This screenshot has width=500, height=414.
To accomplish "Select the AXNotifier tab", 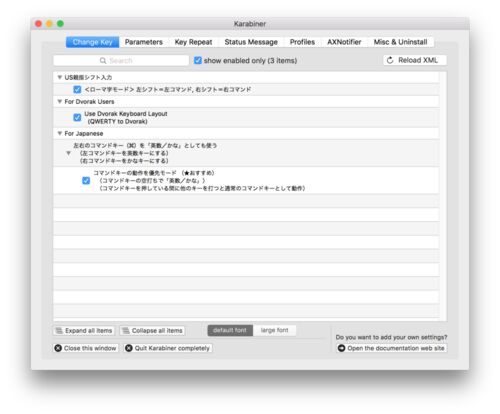I will tap(344, 42).
